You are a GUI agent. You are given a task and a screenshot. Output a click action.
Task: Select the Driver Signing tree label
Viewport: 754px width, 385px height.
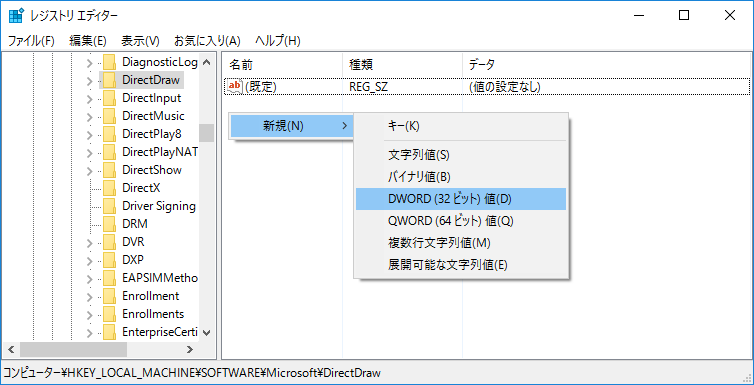click(x=159, y=206)
